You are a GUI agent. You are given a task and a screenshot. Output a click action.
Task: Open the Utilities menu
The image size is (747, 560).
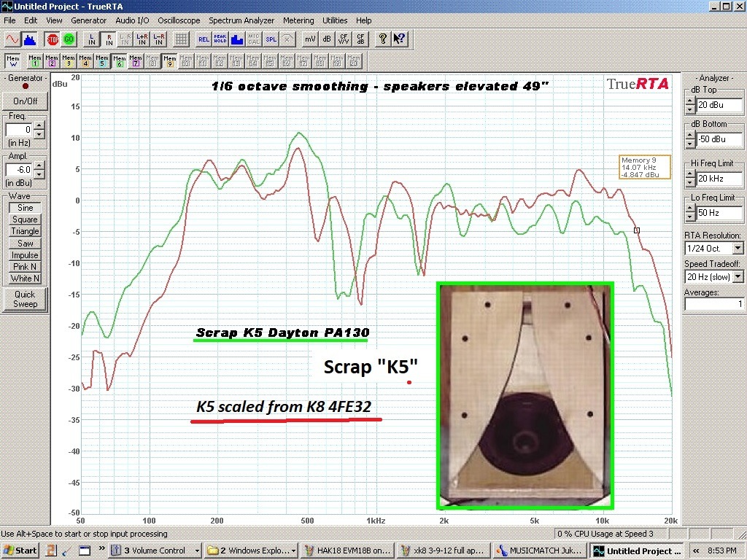click(335, 20)
